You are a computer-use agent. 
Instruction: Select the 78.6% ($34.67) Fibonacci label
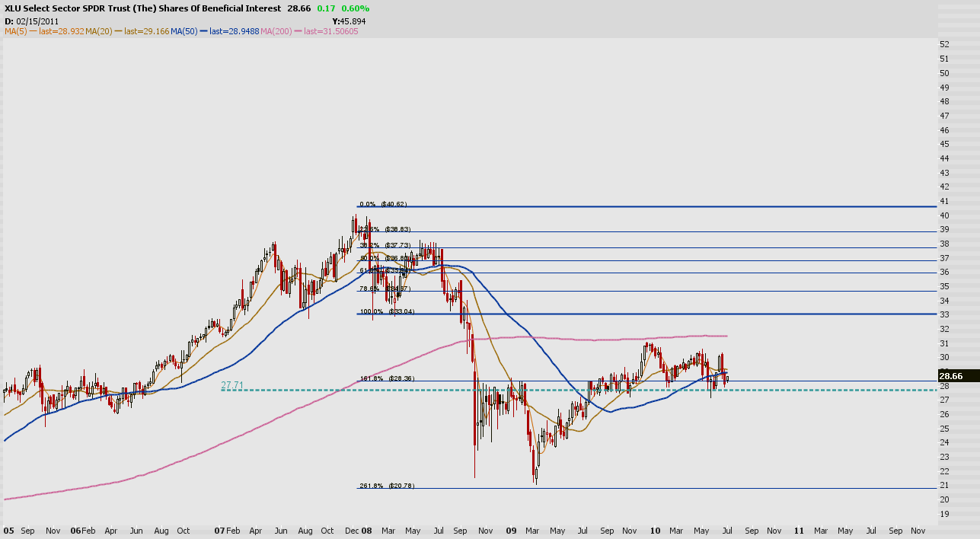tap(385, 289)
